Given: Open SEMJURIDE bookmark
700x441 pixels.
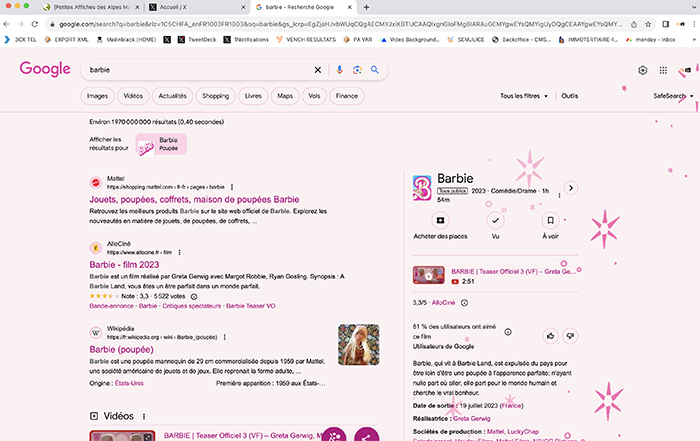Looking at the screenshot, I should pyautogui.click(x=466, y=40).
